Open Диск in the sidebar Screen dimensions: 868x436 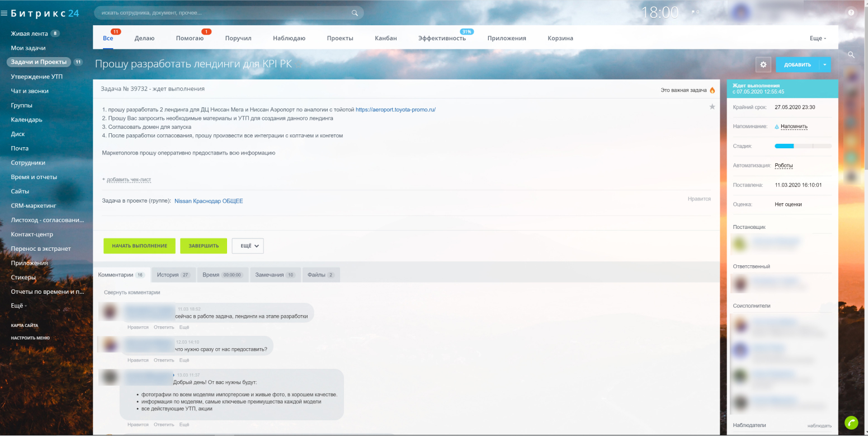coord(18,134)
